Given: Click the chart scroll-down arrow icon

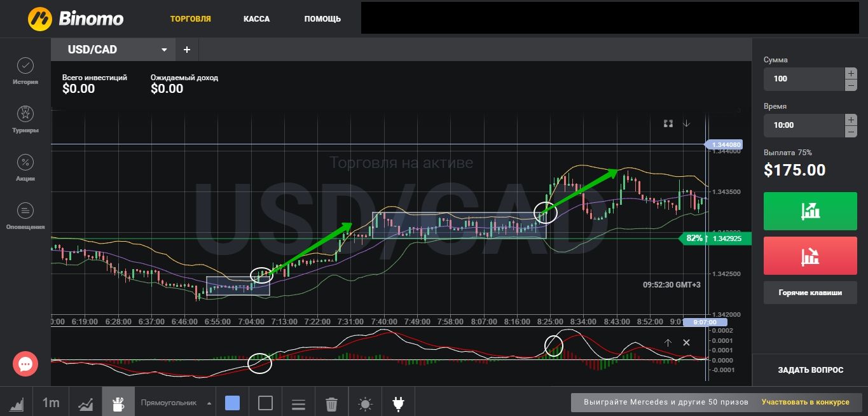Looking at the screenshot, I should [686, 123].
